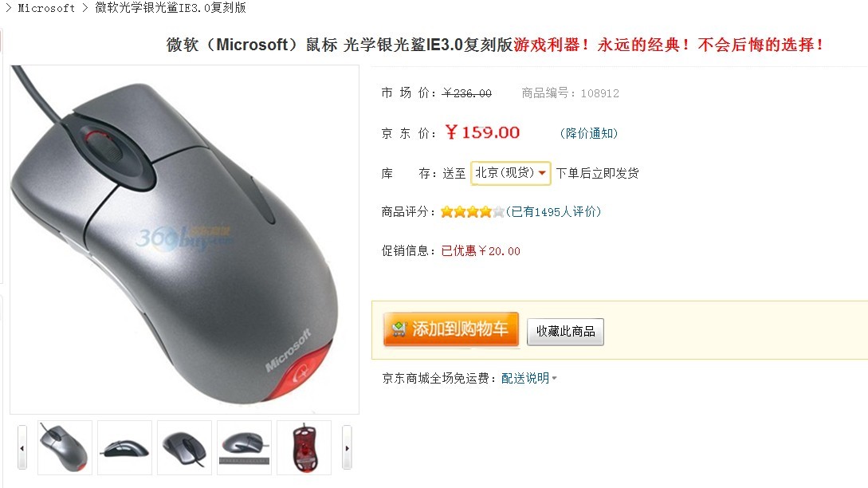The height and width of the screenshot is (488, 868).
Task: Click the next thumbnails arrow
Action: click(347, 447)
